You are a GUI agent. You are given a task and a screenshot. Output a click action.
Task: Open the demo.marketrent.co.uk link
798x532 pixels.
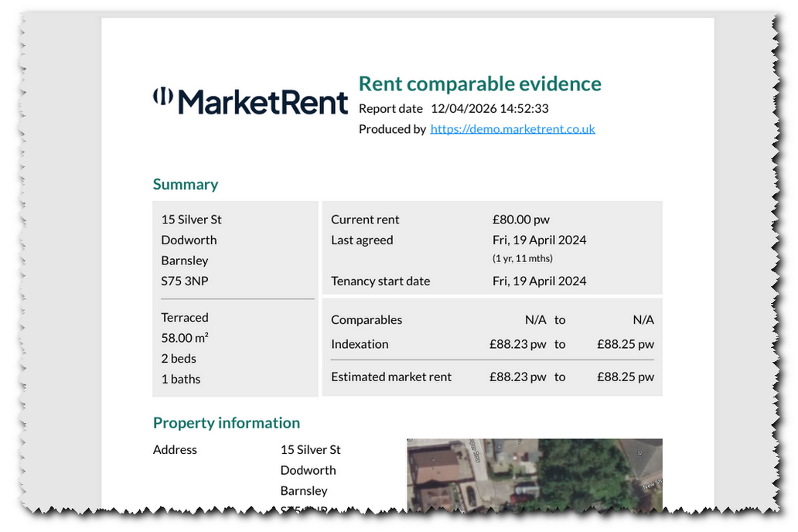coord(513,129)
